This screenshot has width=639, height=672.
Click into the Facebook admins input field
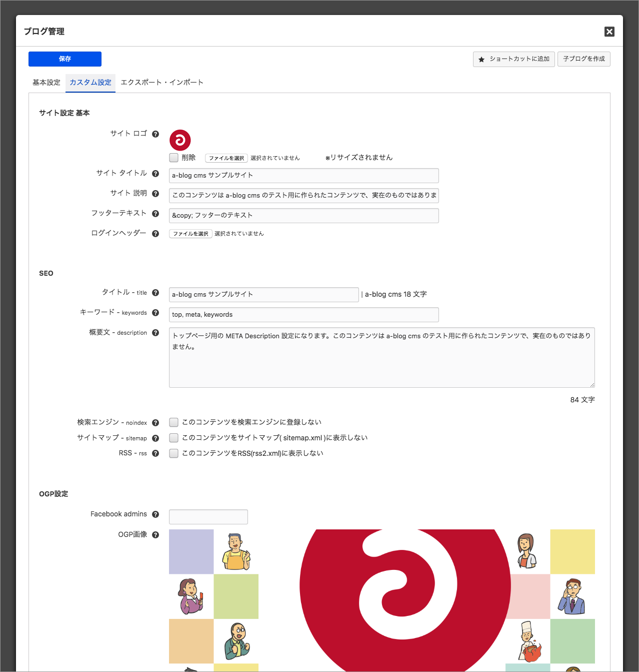(x=208, y=517)
